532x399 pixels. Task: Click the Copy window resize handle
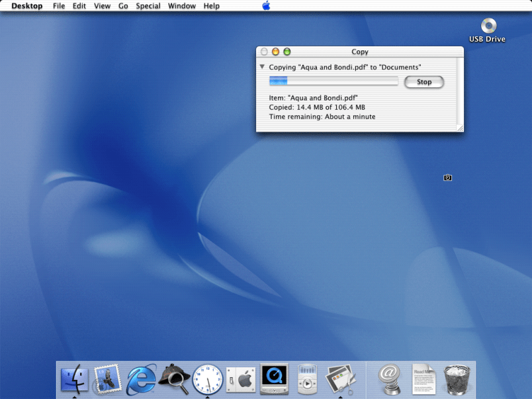tap(460, 128)
